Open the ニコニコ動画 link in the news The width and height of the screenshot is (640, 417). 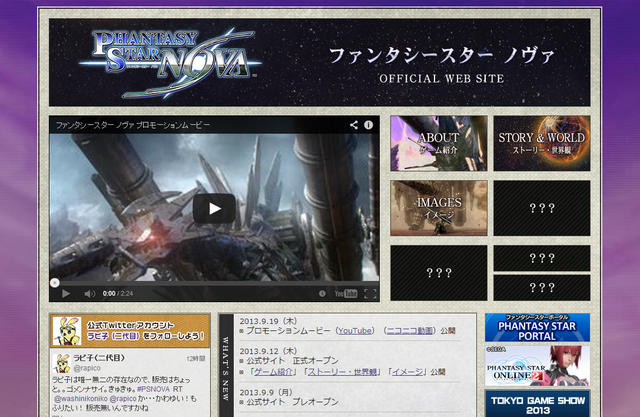click(409, 330)
